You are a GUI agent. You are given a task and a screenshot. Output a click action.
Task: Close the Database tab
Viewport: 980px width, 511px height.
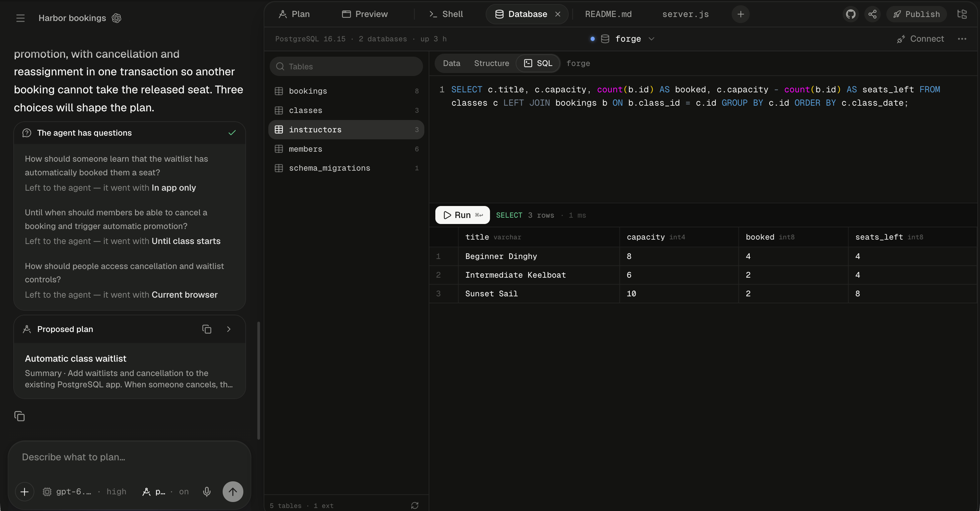(x=558, y=14)
